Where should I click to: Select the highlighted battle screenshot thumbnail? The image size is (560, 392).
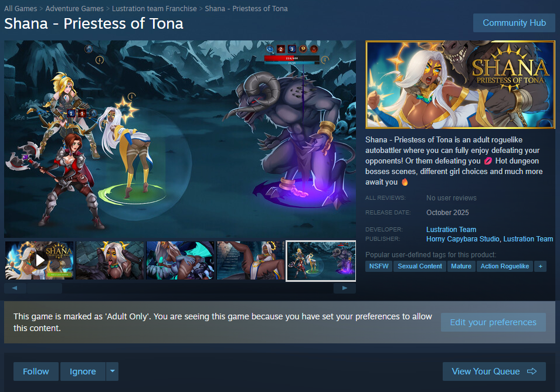coord(321,261)
